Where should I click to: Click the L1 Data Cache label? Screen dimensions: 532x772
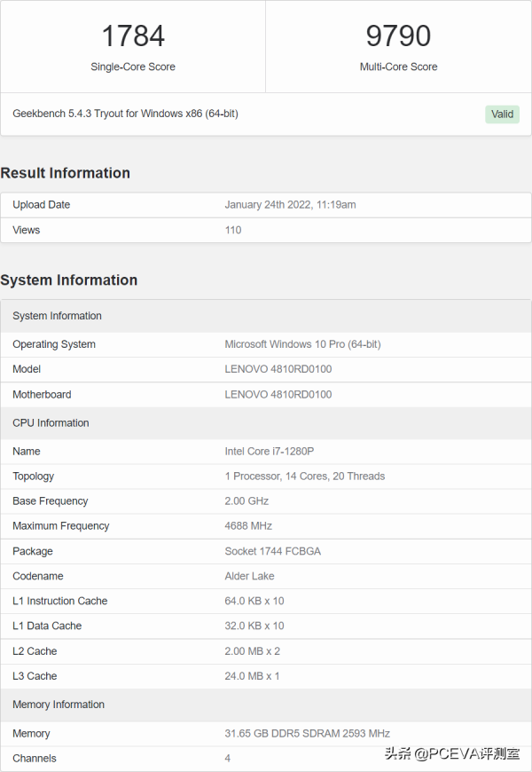click(47, 626)
